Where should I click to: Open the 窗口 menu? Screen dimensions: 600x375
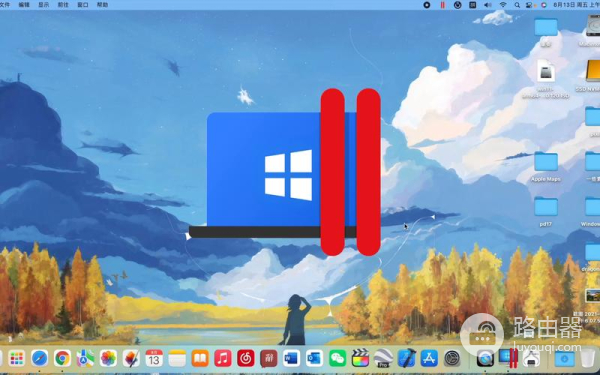click(83, 5)
